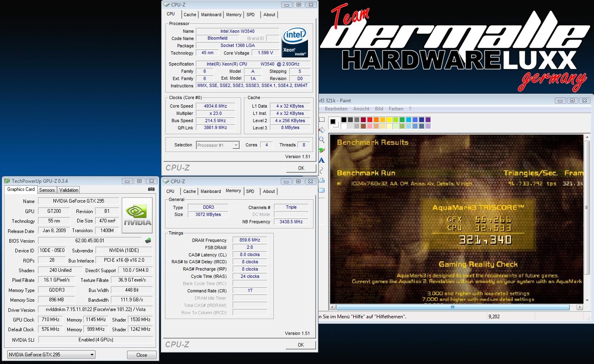
Task: Switch to Validation tab in GPU-Z
Action: (69, 190)
